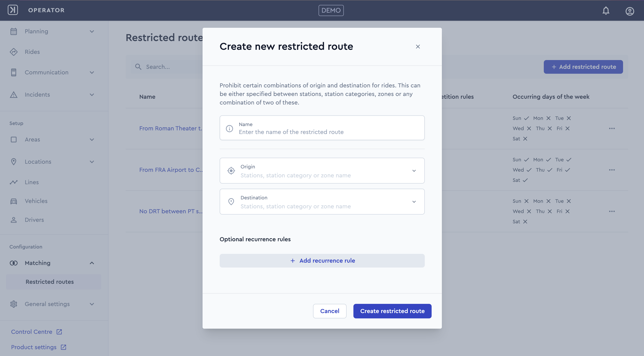
Task: Open the Origin dropdown
Action: click(322, 171)
